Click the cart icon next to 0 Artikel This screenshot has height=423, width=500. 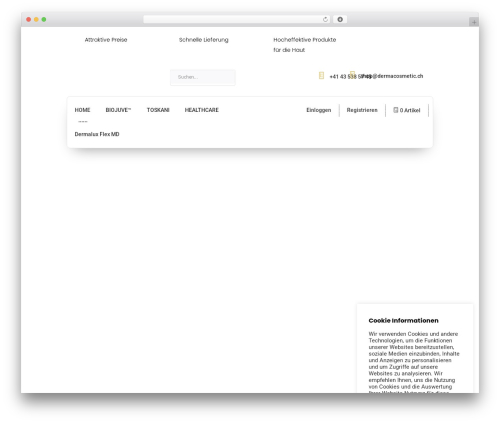click(x=396, y=110)
